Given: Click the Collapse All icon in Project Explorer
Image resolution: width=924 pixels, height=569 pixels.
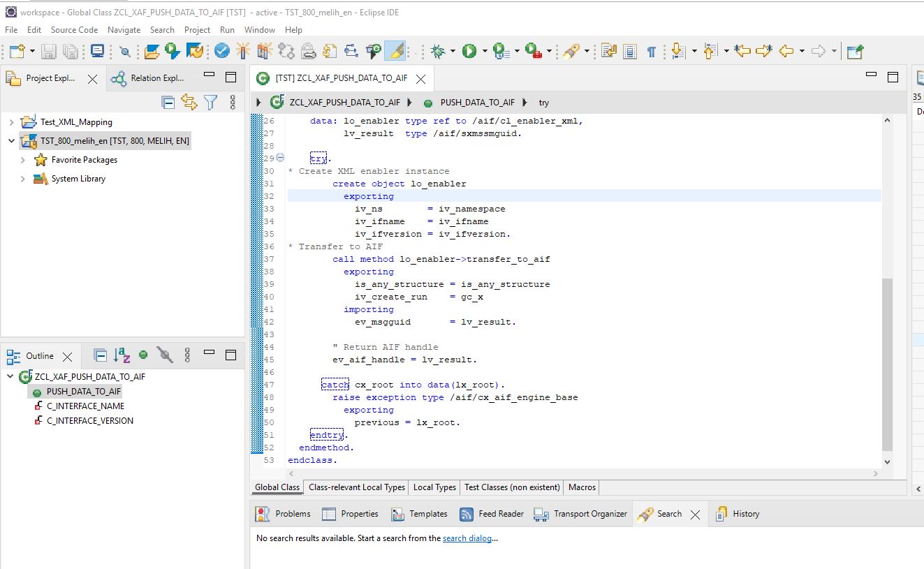Looking at the screenshot, I should [x=168, y=103].
